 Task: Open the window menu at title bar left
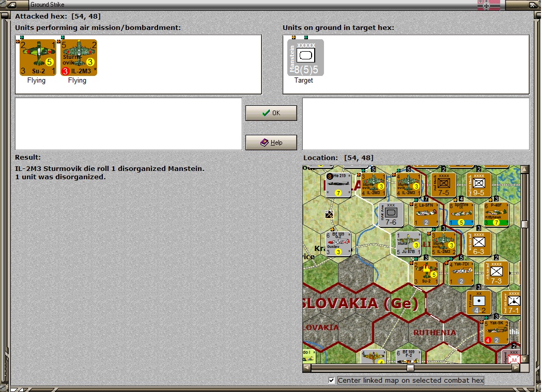pyautogui.click(x=12, y=5)
